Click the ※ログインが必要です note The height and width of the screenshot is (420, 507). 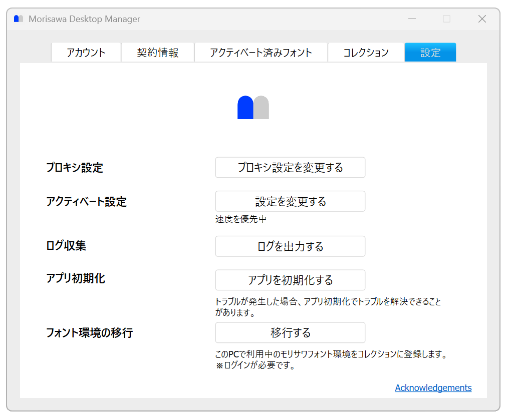click(256, 365)
